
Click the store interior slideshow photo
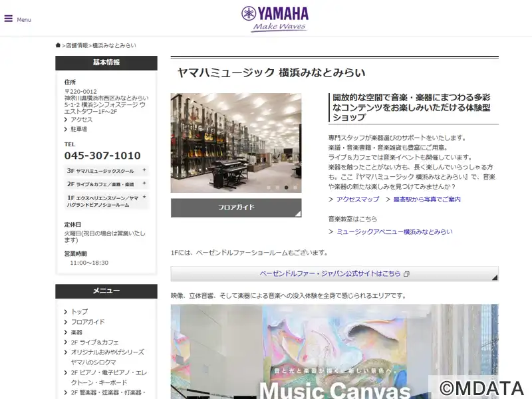(236, 143)
